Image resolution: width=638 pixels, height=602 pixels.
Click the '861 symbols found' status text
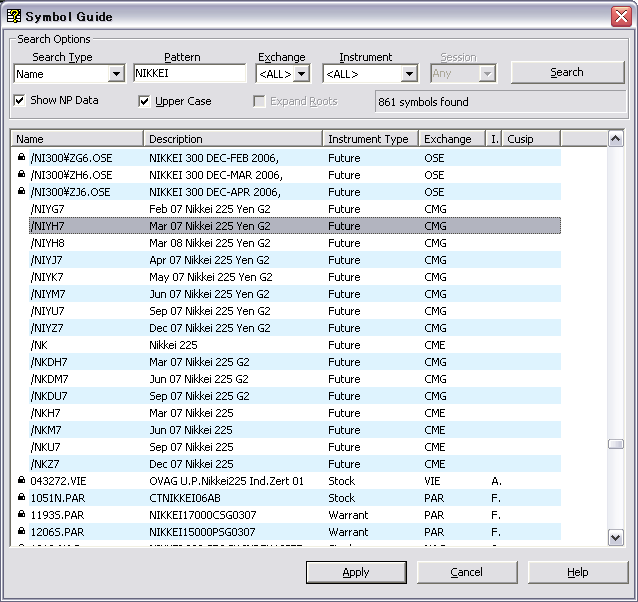tap(423, 102)
